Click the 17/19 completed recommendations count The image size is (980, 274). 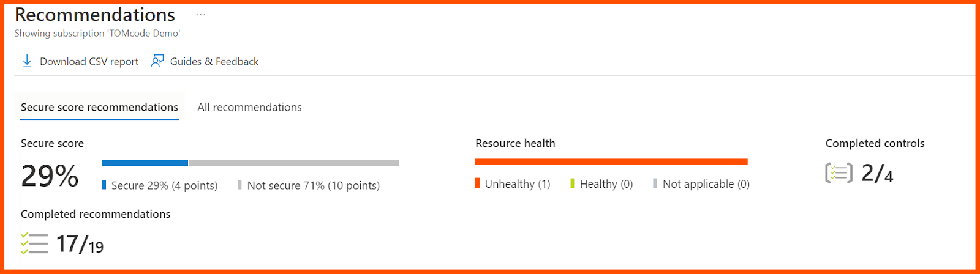pyautogui.click(x=80, y=244)
